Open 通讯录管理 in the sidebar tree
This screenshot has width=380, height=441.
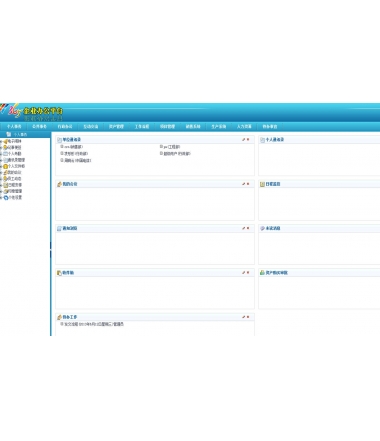pos(16,160)
